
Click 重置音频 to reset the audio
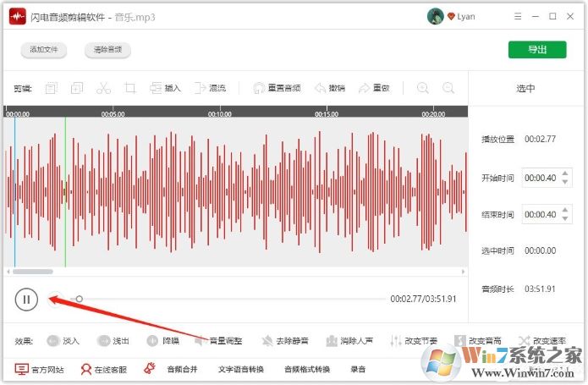coord(278,89)
